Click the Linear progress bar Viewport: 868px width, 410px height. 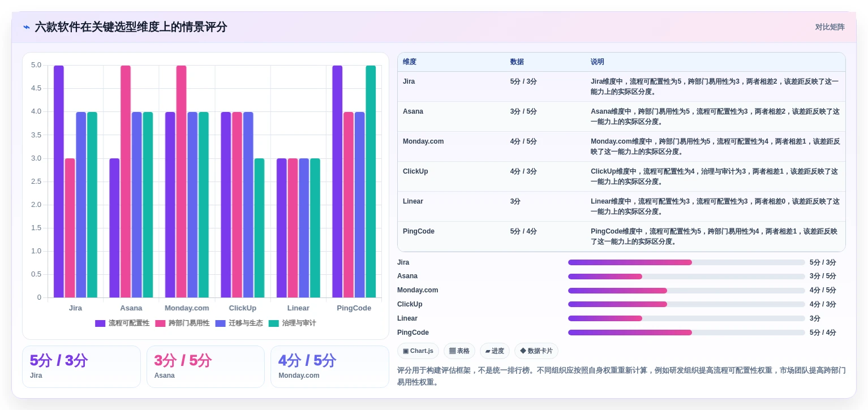click(686, 318)
